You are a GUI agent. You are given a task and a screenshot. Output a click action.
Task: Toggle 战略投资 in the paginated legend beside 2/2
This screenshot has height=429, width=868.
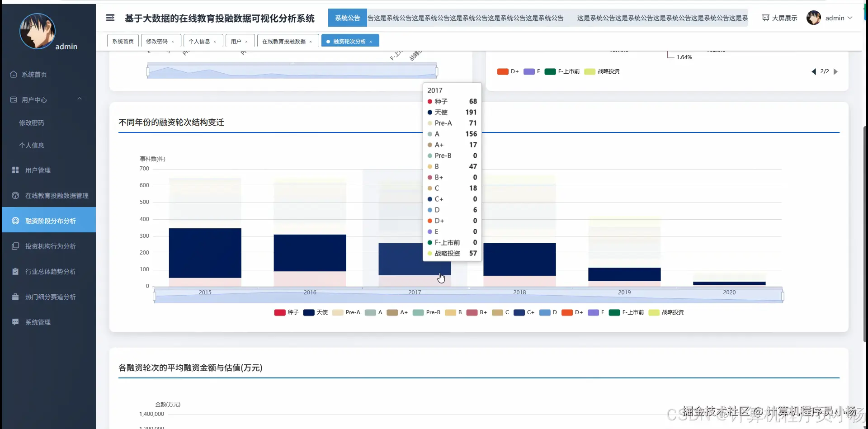[602, 71]
